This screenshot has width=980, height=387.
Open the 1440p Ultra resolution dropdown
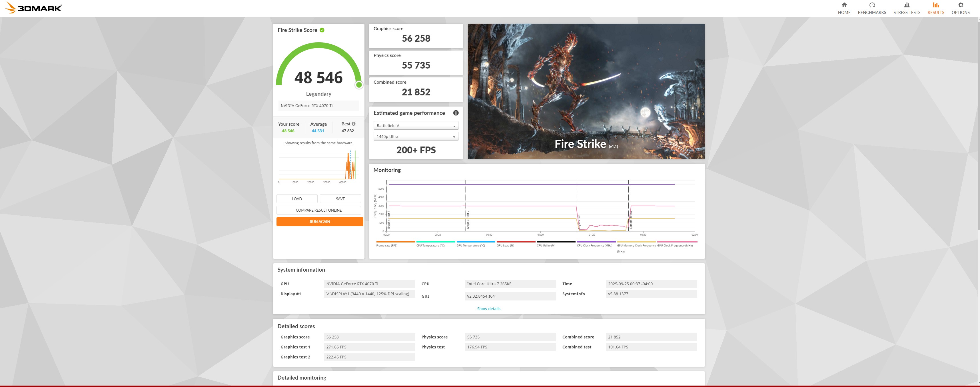coord(416,137)
